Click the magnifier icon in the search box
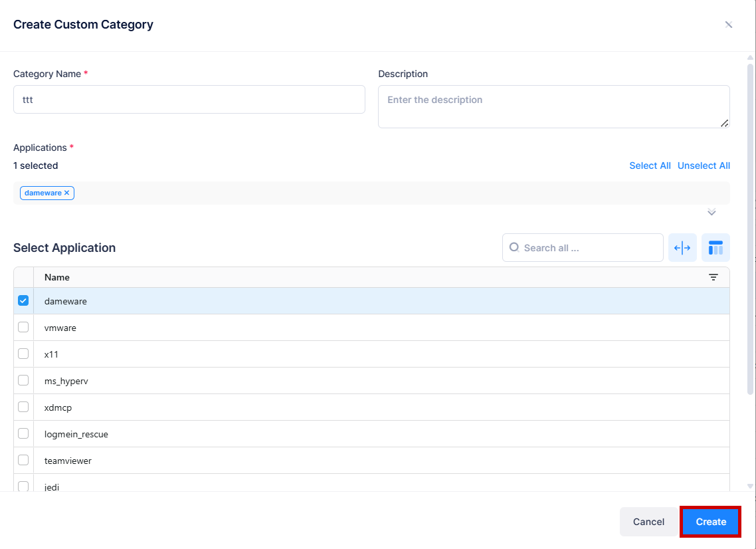 (x=514, y=247)
